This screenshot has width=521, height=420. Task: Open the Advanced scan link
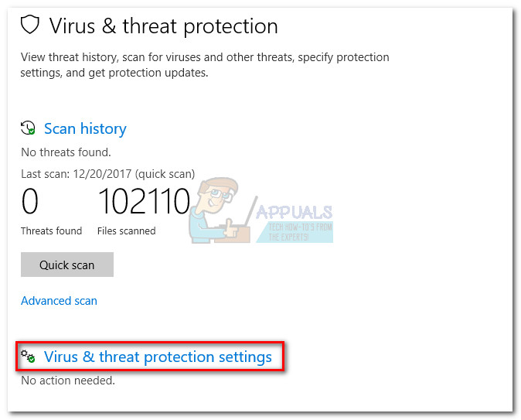(x=59, y=300)
